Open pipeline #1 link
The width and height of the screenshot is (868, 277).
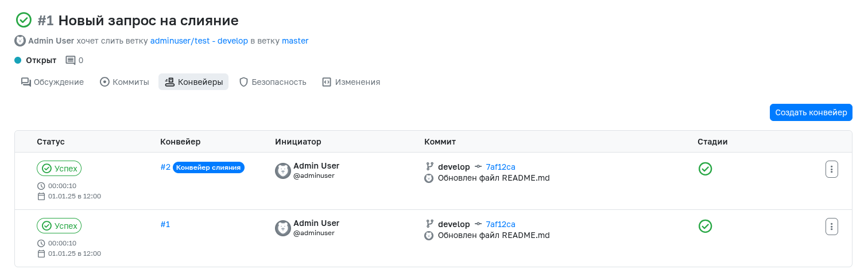point(165,224)
